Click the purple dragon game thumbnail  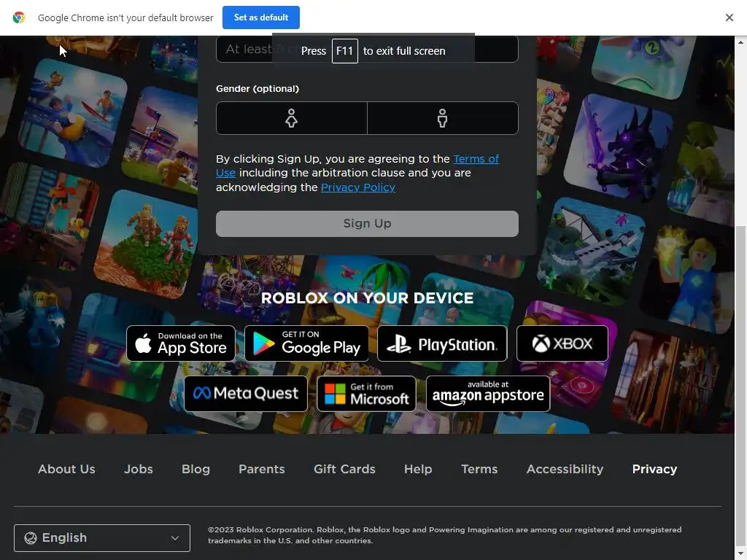[618, 147]
